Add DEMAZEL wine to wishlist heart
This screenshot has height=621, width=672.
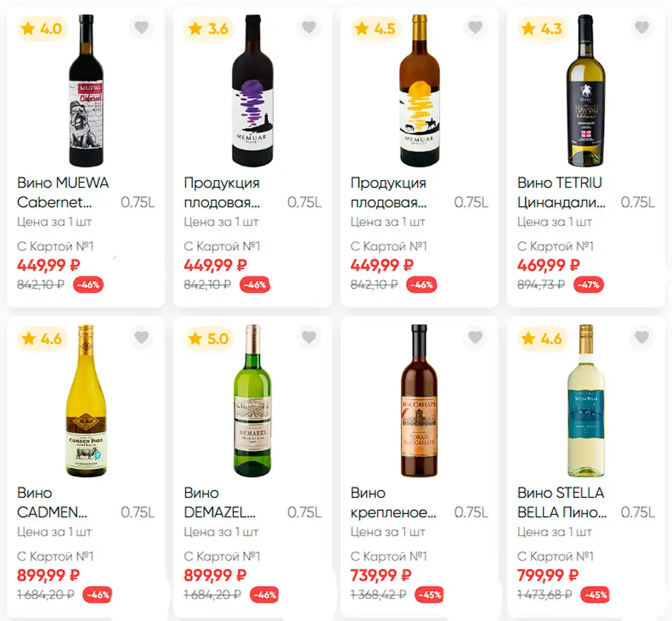pos(308,337)
